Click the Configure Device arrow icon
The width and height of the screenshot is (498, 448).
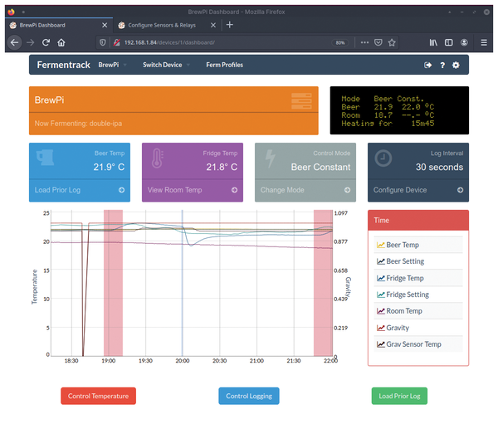coord(460,190)
